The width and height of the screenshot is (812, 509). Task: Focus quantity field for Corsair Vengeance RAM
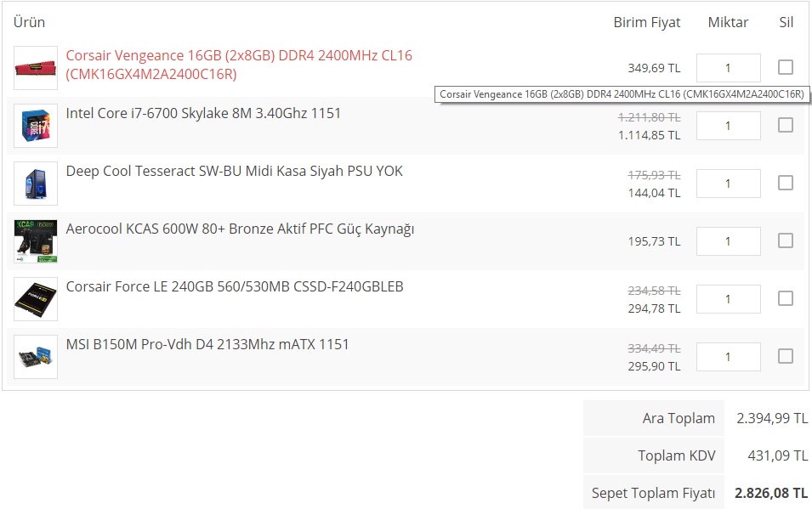coord(728,68)
